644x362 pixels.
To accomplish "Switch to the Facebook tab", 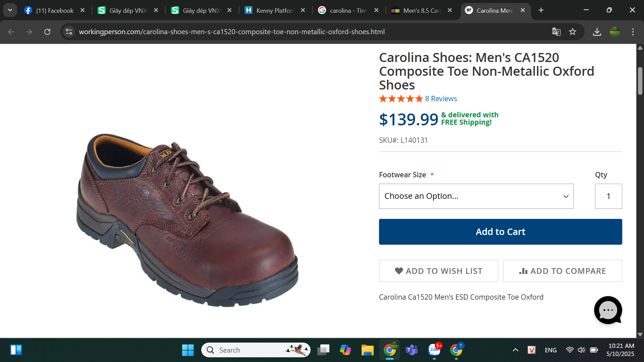I will 54,10.
